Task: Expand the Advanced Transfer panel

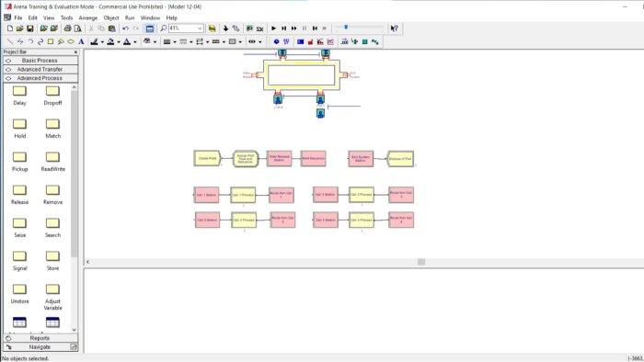Action: 40,69
